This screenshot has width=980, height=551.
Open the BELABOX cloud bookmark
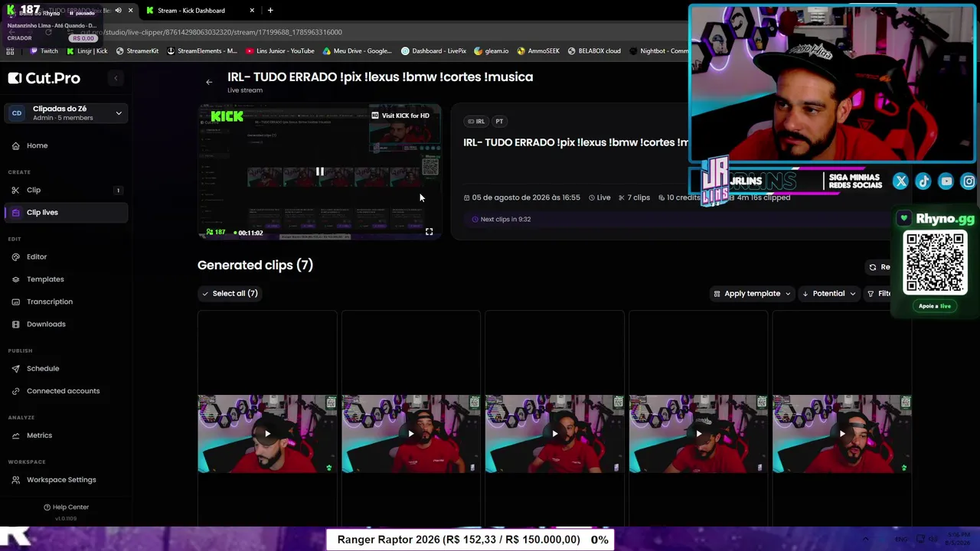(594, 51)
